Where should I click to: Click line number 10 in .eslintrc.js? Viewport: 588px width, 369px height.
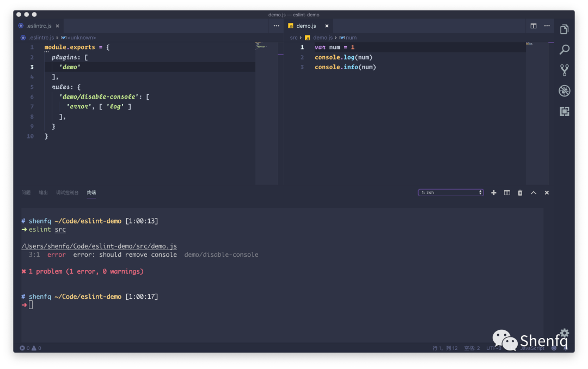[x=30, y=136]
